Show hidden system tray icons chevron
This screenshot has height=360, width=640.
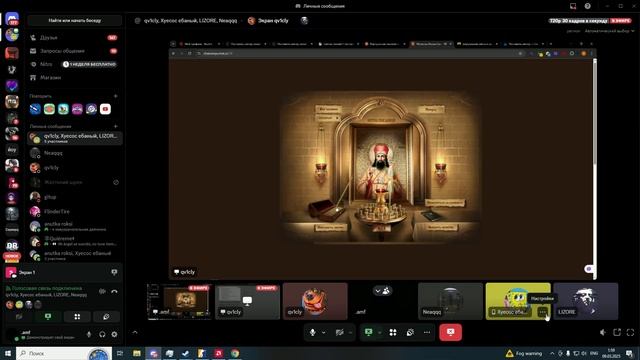tap(552, 353)
